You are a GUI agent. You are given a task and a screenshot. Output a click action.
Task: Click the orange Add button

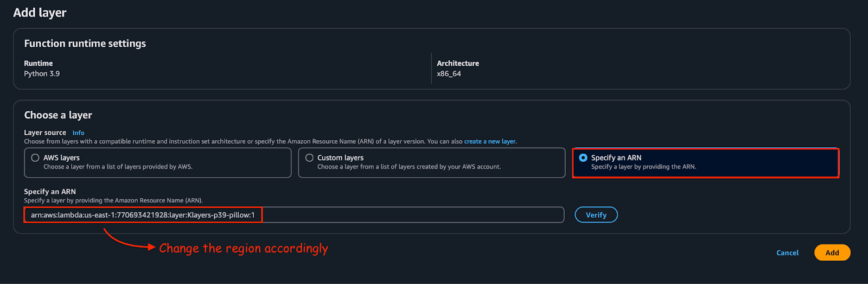(x=832, y=253)
